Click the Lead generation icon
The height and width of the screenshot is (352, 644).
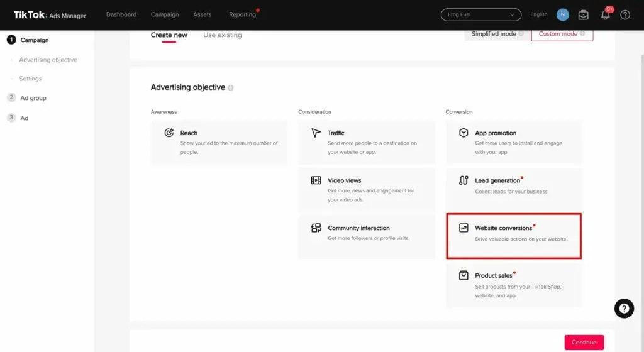pyautogui.click(x=464, y=180)
